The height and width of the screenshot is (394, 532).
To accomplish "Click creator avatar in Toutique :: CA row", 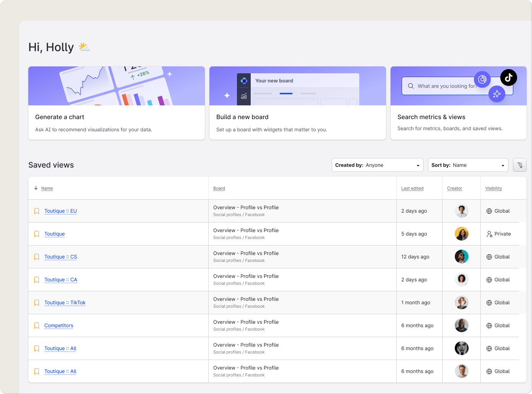I will 461,279.
